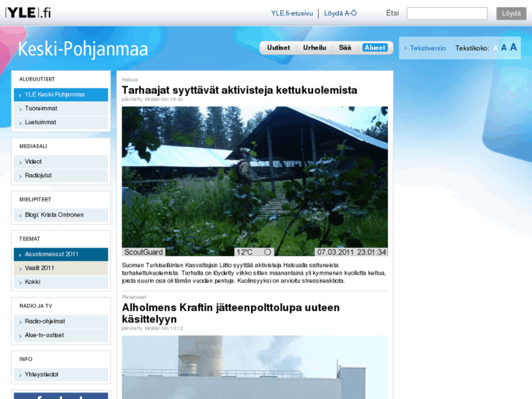The image size is (532, 399).
Task: Switch to the Alueet tab
Action: 375,48
